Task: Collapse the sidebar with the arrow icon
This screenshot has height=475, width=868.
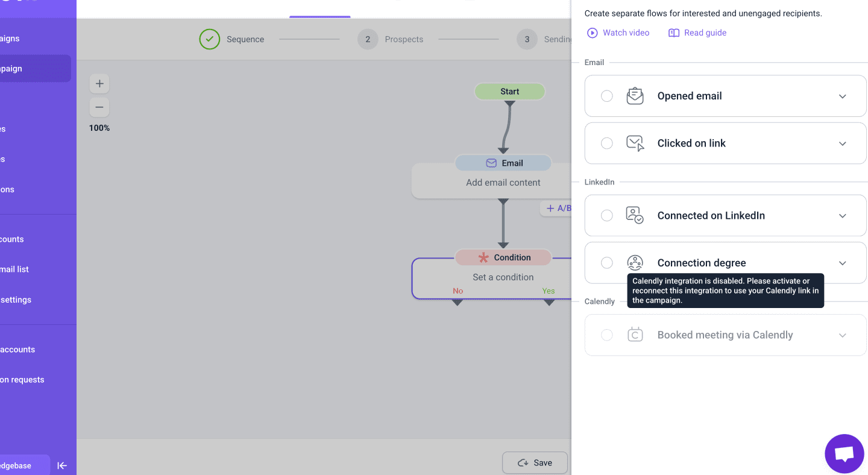Action: tap(62, 465)
